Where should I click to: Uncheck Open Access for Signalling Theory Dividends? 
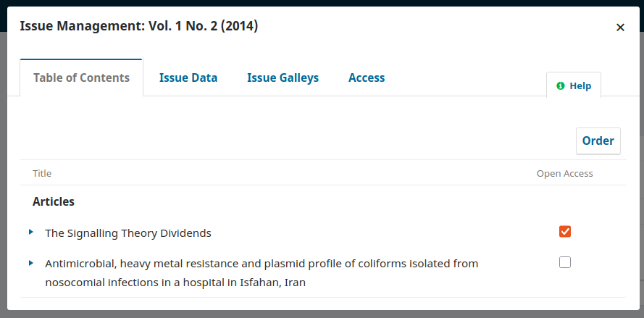tap(565, 231)
